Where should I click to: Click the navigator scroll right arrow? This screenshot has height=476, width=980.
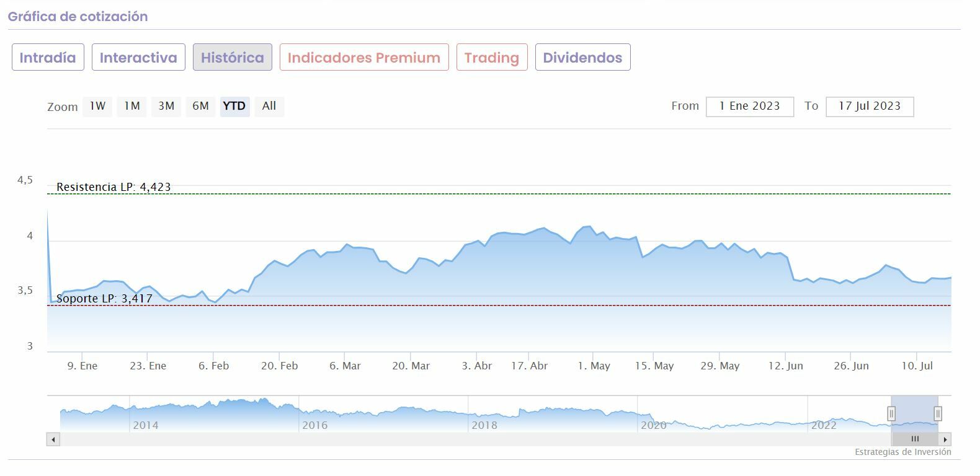click(946, 439)
